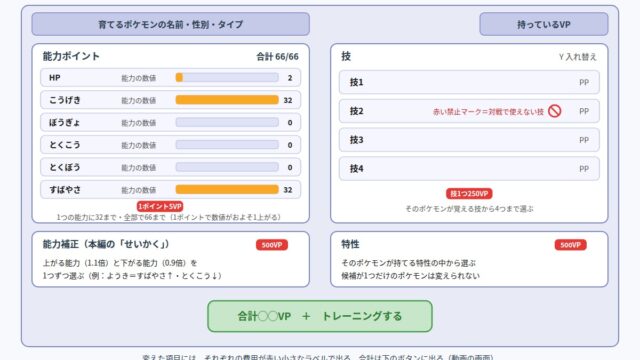This screenshot has width=640, height=360.
Task: Click the 育てるポケモンの名前・性別・タイプ header
Action: pyautogui.click(x=171, y=24)
